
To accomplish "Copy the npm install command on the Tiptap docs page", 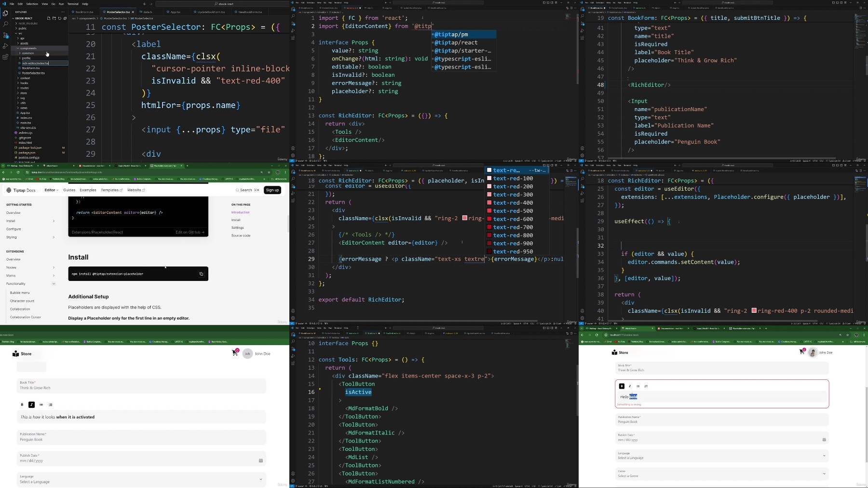I will (x=202, y=274).
